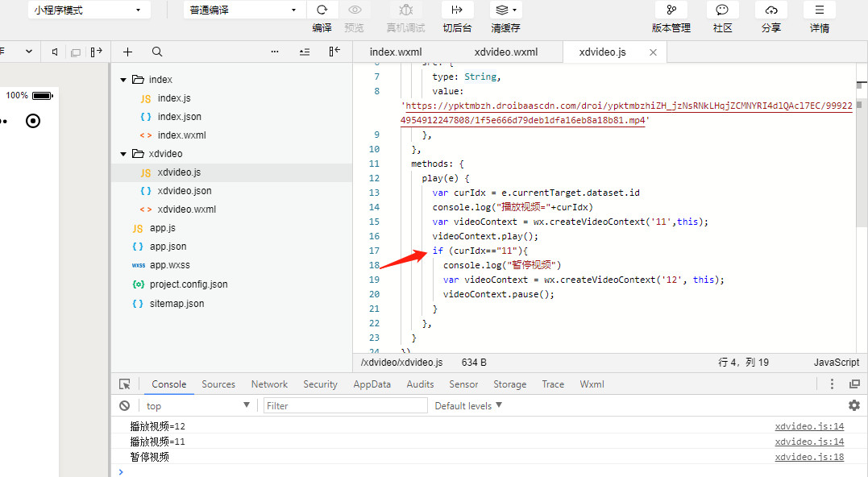Image resolution: width=868 pixels, height=477 pixels.
Task: Open devtools vertical dots menu
Action: pos(832,384)
